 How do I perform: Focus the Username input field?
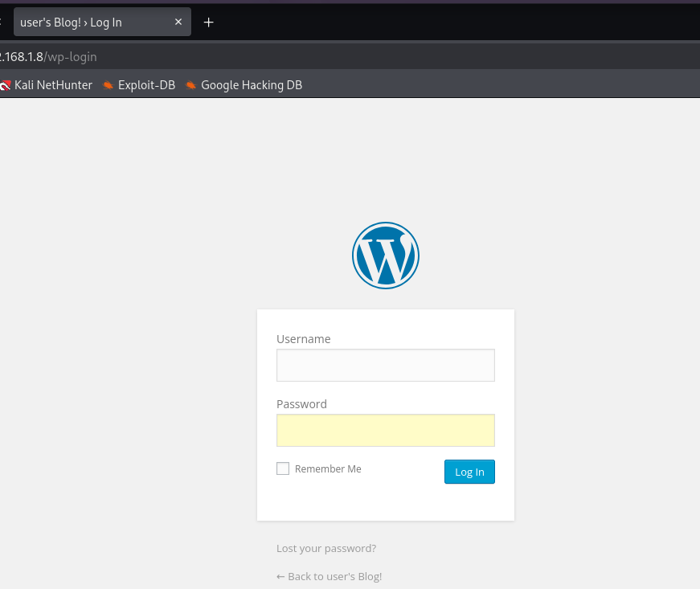tap(385, 365)
